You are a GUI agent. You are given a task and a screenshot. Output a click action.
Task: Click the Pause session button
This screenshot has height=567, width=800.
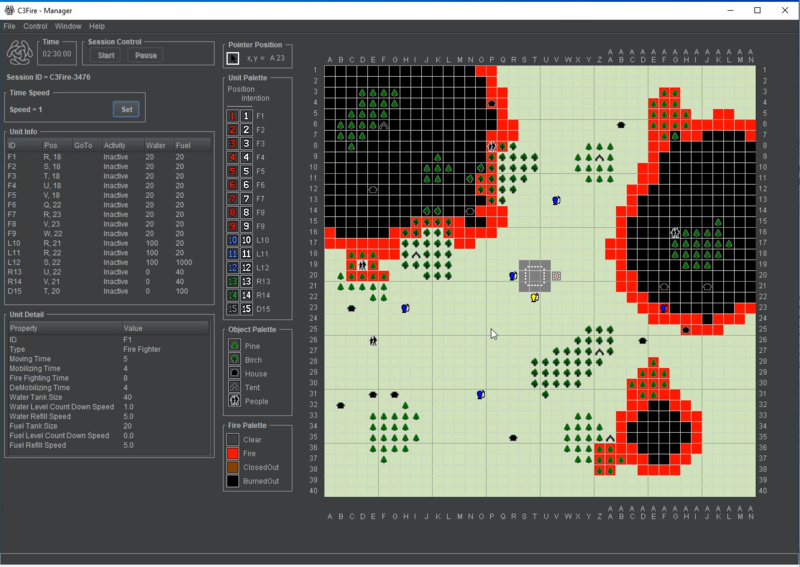click(146, 55)
